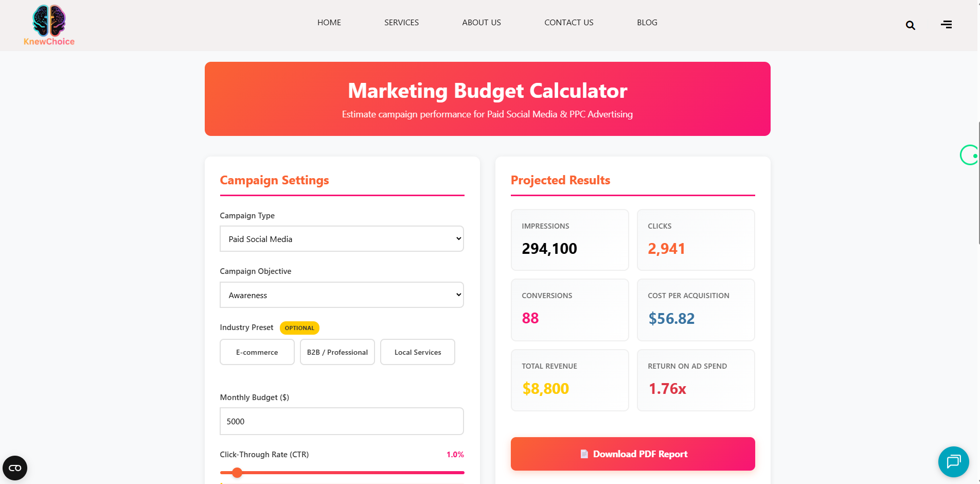The image size is (980, 484).
Task: Navigate to Contact Us
Action: [569, 23]
